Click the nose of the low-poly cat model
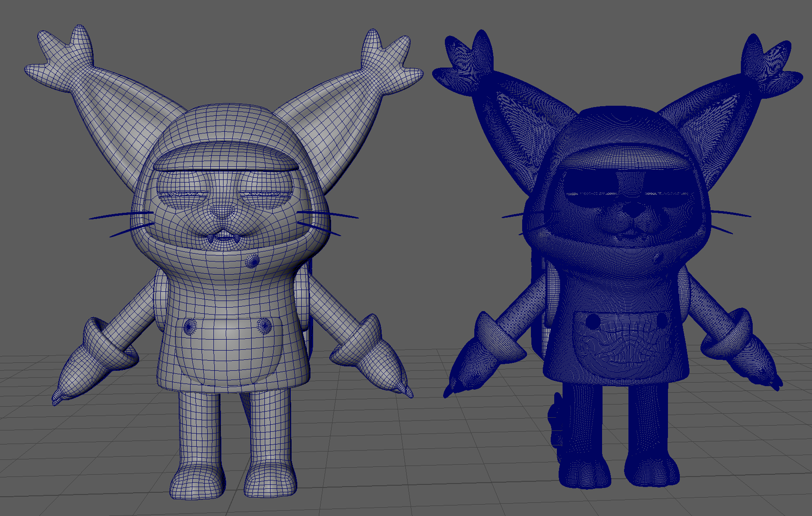The width and height of the screenshot is (812, 516). pyautogui.click(x=223, y=211)
